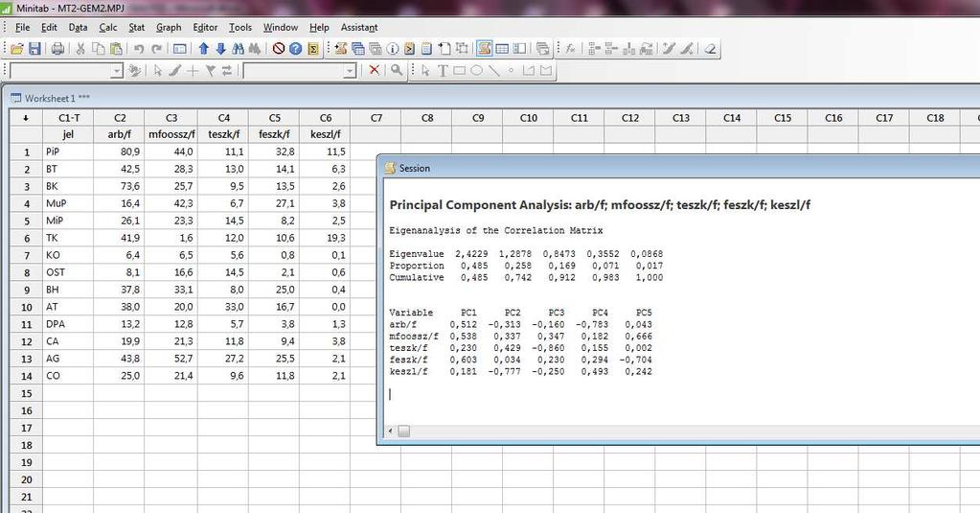Show Worksheets folder icon

pyautogui.click(x=358, y=49)
